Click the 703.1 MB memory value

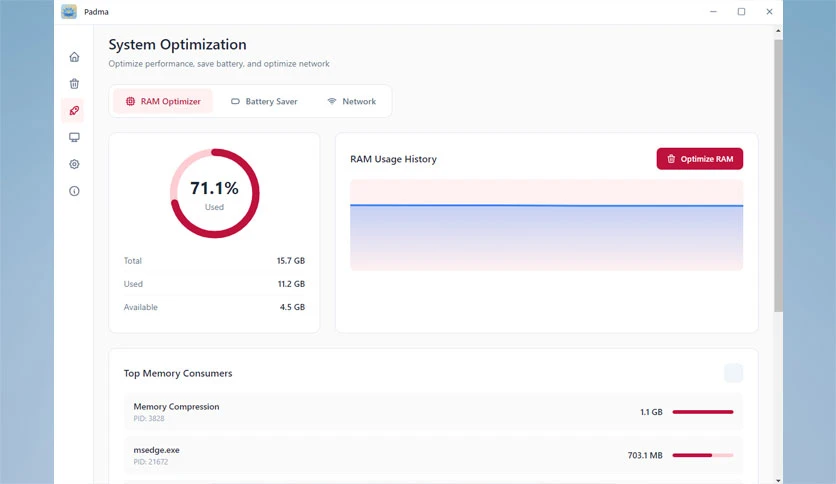coord(645,455)
